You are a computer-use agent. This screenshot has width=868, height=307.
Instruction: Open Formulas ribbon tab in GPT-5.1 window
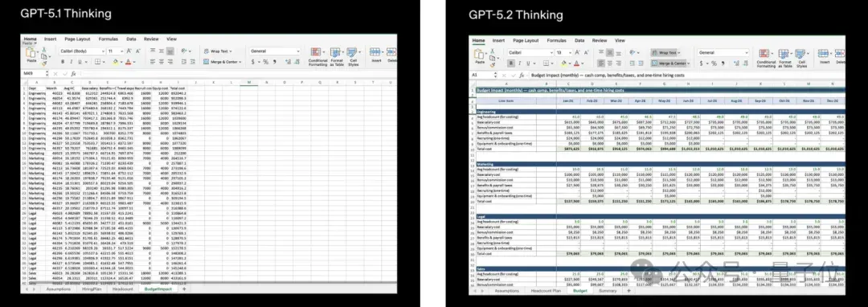pos(108,39)
